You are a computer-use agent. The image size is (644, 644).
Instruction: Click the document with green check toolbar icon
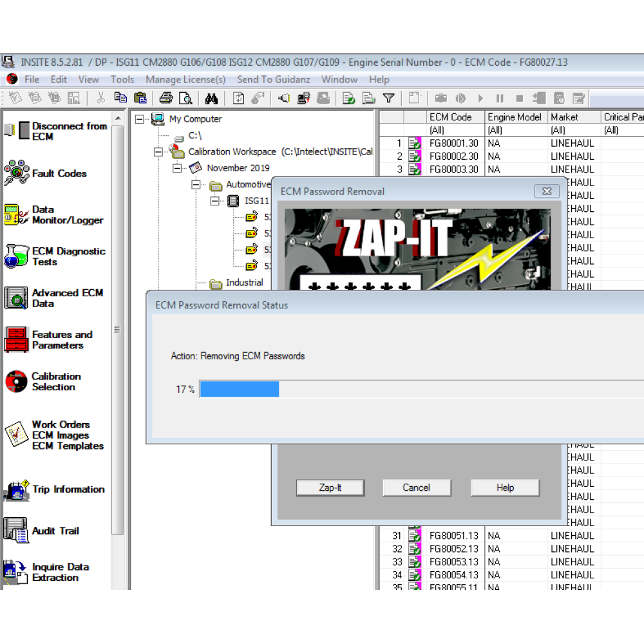point(348,98)
